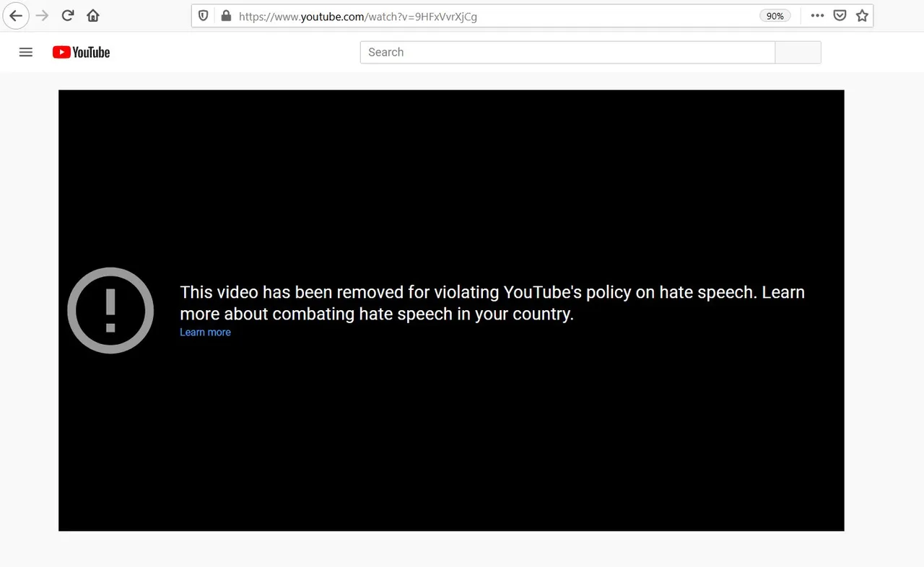
Task: Go to YouTube home via logo
Action: [x=81, y=52]
